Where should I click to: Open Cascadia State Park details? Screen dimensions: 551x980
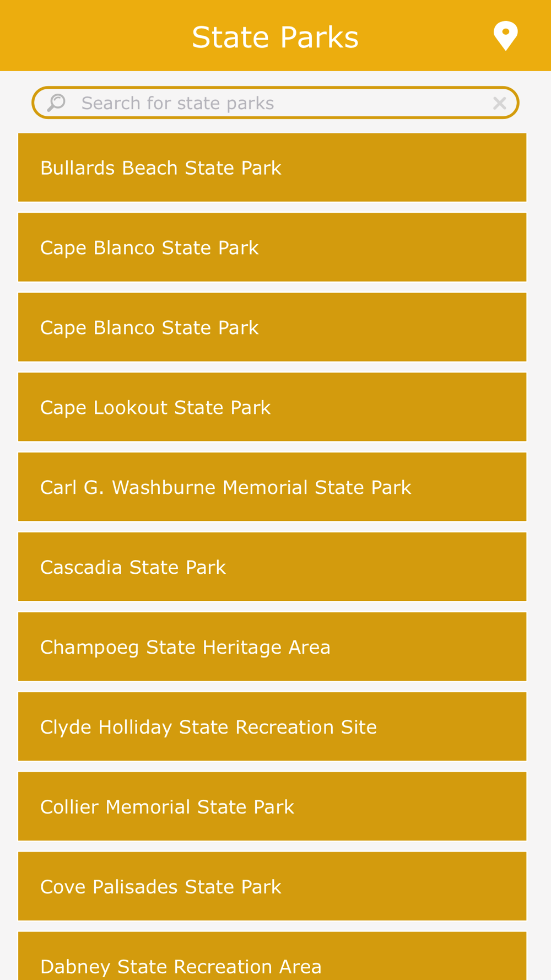(x=272, y=567)
